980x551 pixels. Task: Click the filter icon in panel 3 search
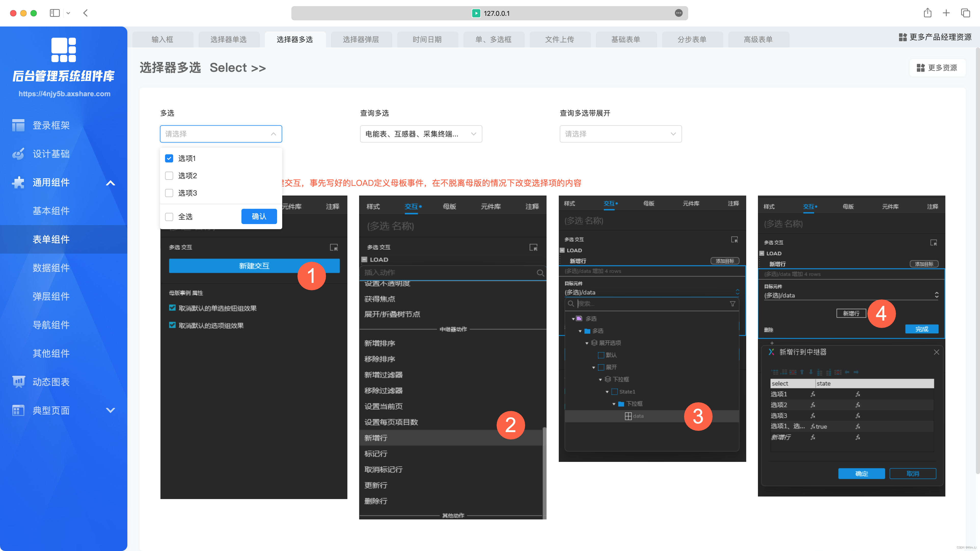pyautogui.click(x=732, y=304)
